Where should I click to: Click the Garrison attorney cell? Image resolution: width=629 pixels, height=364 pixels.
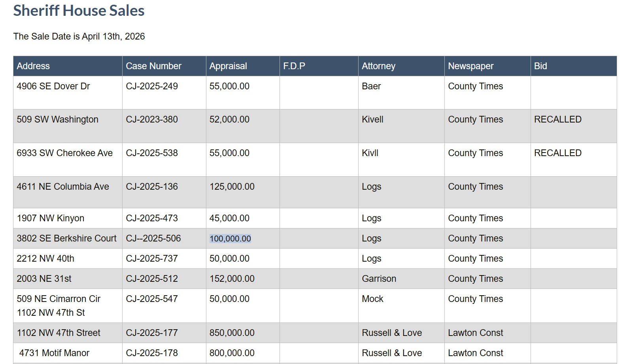[x=379, y=279]
